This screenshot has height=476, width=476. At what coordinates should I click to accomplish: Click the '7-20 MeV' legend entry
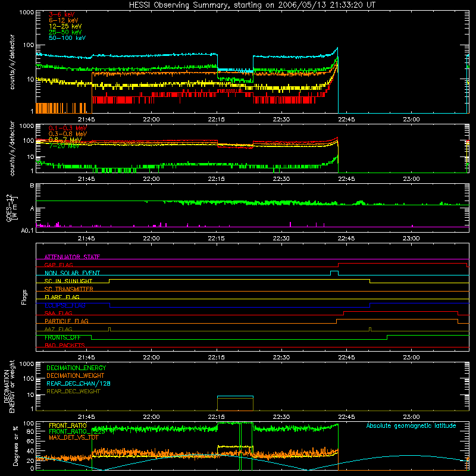click(x=64, y=146)
